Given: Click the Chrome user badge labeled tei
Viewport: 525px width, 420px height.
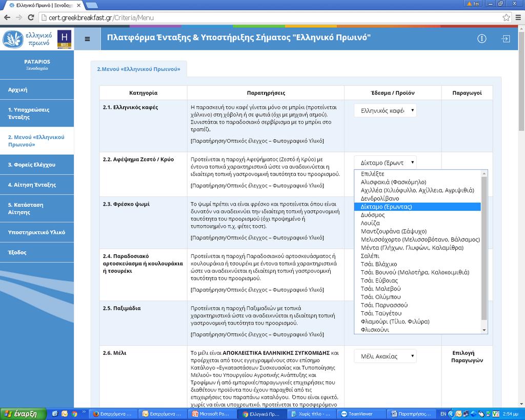Looking at the screenshot, I should click(473, 4).
